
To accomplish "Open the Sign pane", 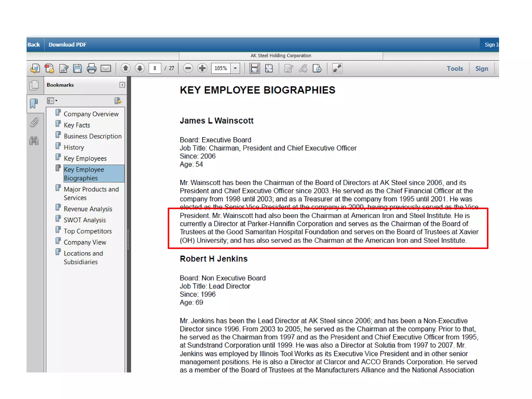I will (x=482, y=69).
